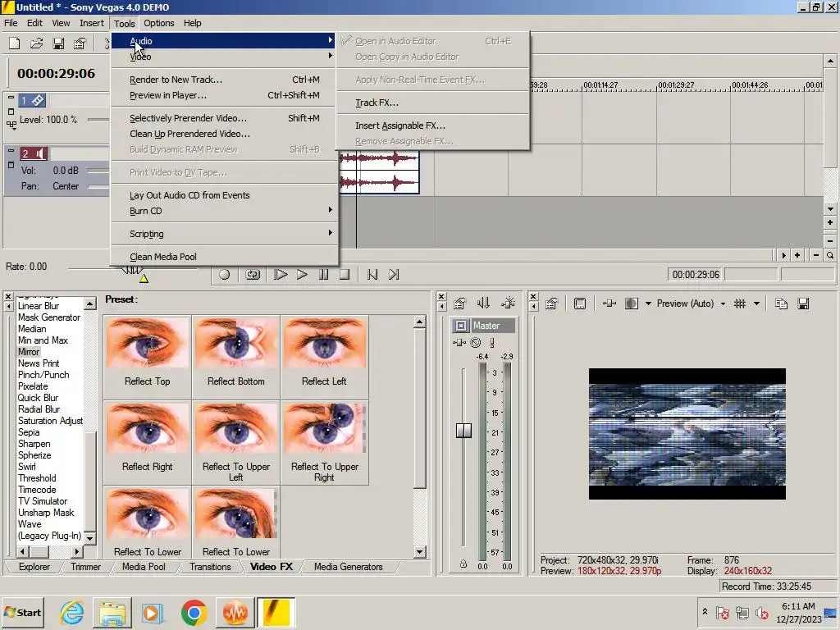Toggle Split Screen View icon in preview

(632, 304)
